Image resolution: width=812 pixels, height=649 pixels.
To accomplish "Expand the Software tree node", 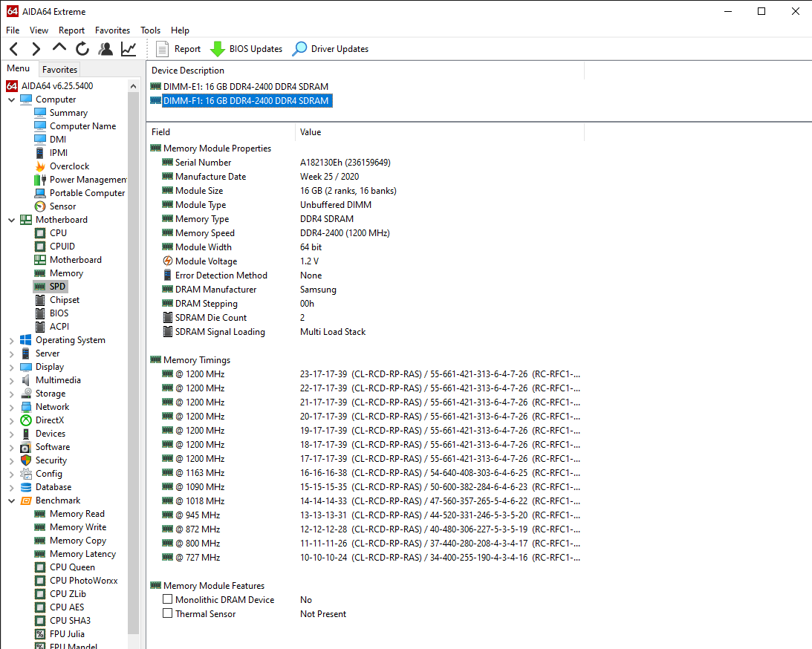I will (x=11, y=448).
